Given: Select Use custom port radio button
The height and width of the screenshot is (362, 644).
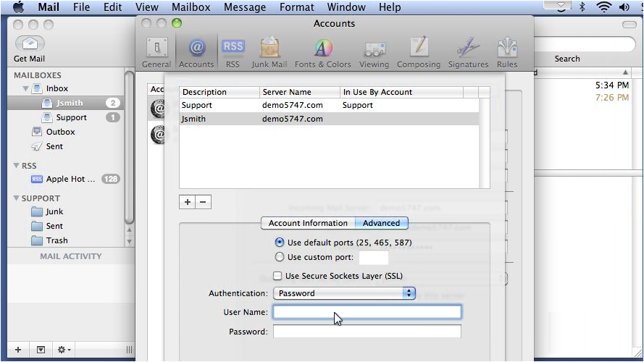Looking at the screenshot, I should pyautogui.click(x=280, y=257).
